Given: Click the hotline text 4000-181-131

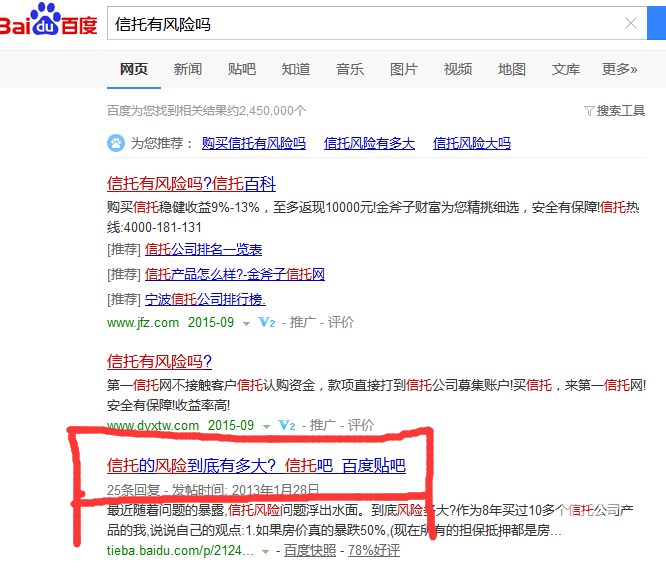Looking at the screenshot, I should [x=163, y=228].
